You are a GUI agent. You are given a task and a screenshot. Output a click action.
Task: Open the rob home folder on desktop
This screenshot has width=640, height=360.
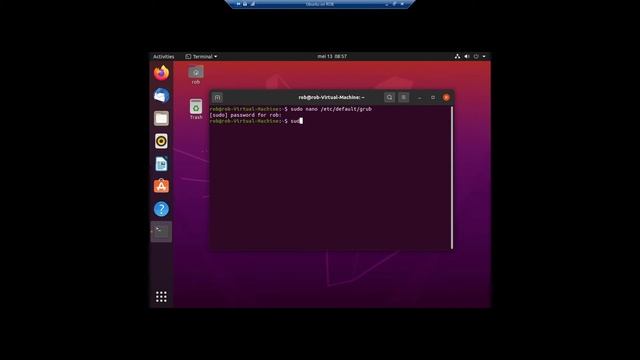[196, 75]
